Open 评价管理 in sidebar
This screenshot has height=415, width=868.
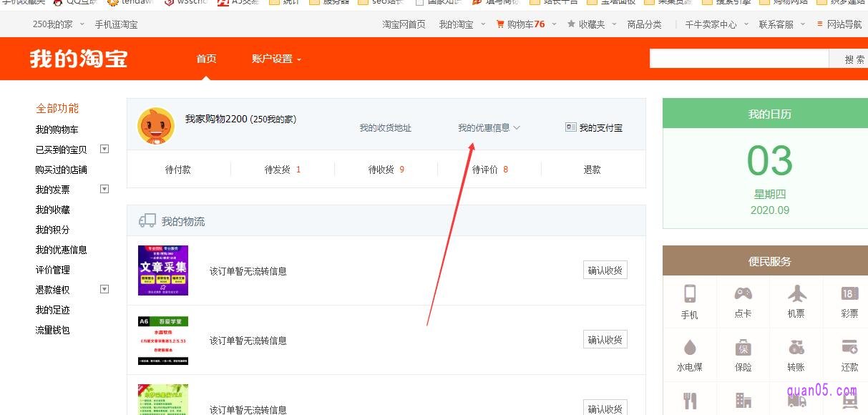53,270
